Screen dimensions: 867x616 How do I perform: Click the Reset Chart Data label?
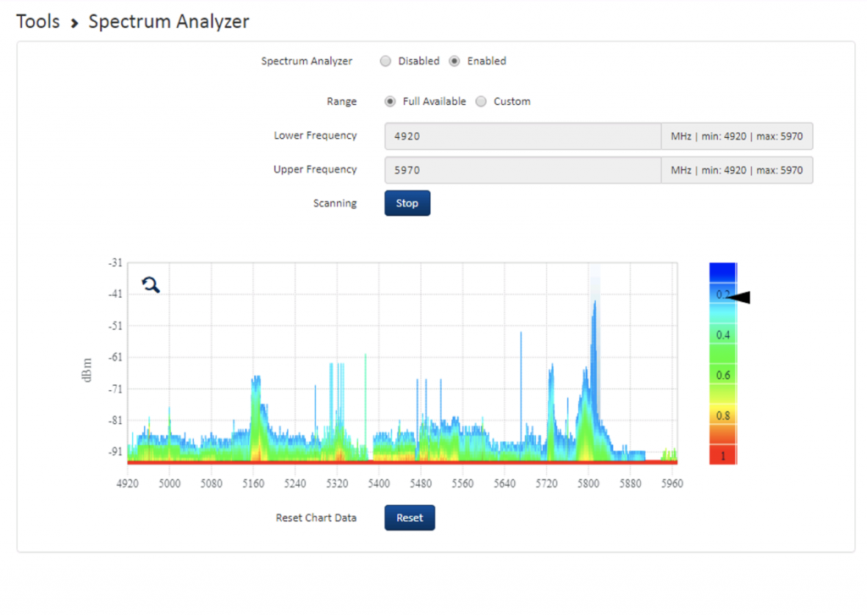point(317,518)
